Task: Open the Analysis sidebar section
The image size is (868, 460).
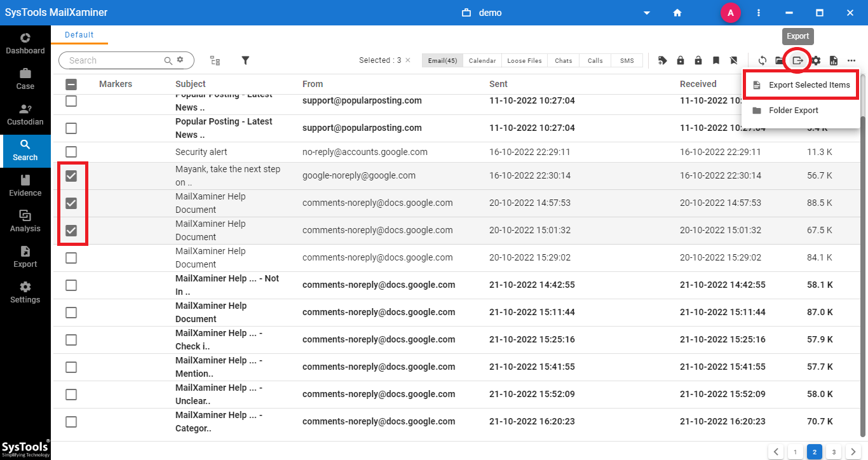Action: (x=25, y=221)
